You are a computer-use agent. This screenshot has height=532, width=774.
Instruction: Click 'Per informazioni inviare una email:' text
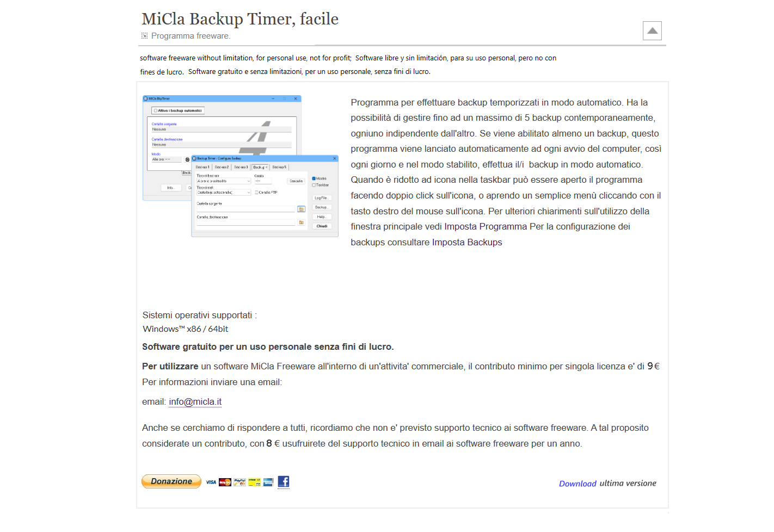[x=212, y=382]
